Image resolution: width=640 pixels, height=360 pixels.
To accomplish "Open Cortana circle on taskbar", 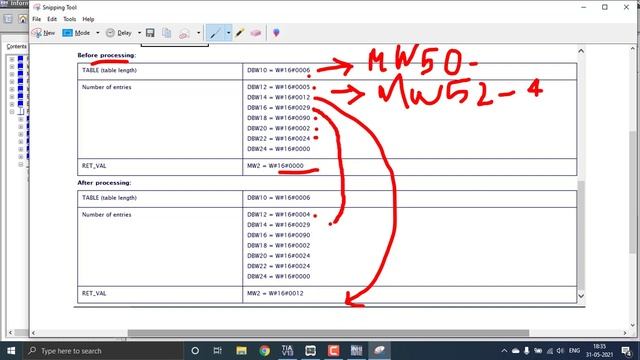I will click(195, 351).
